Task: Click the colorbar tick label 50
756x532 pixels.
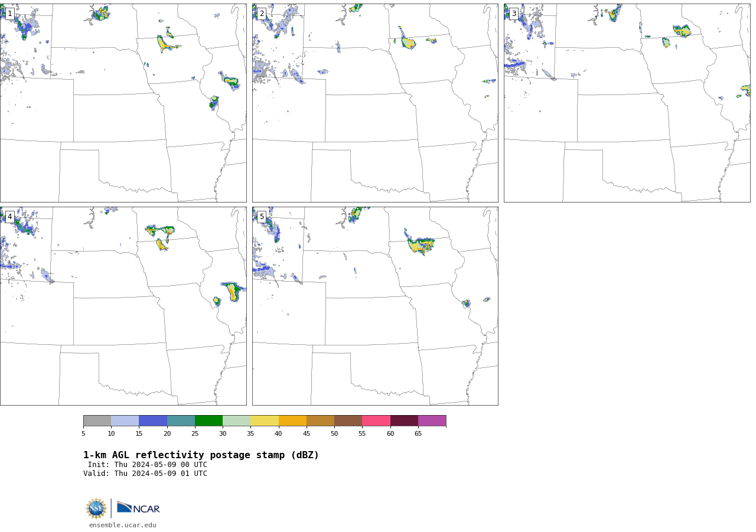Action: pos(334,434)
